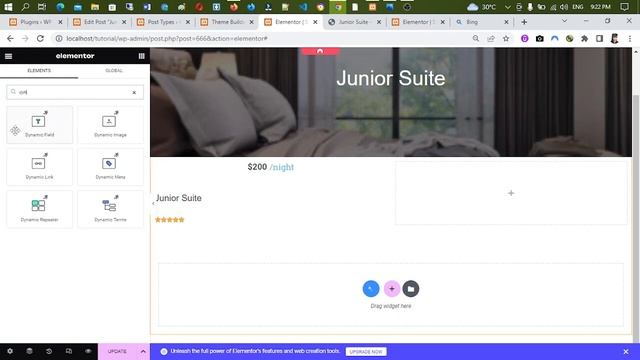Viewport: 640px width, 360px height.
Task: Expand the save options arrow next to Update
Action: coord(143,351)
